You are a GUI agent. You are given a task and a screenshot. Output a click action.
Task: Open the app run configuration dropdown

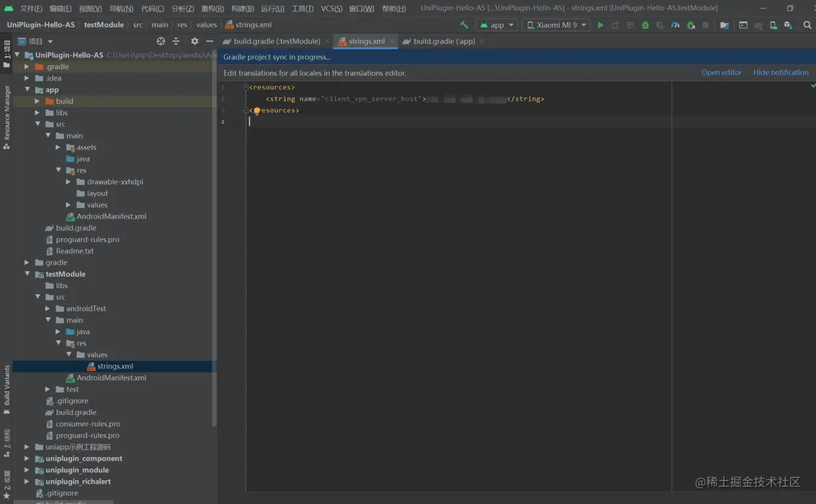(497, 25)
